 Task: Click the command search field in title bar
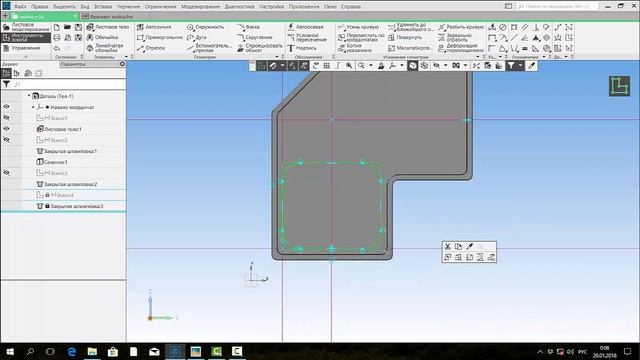(558, 6)
